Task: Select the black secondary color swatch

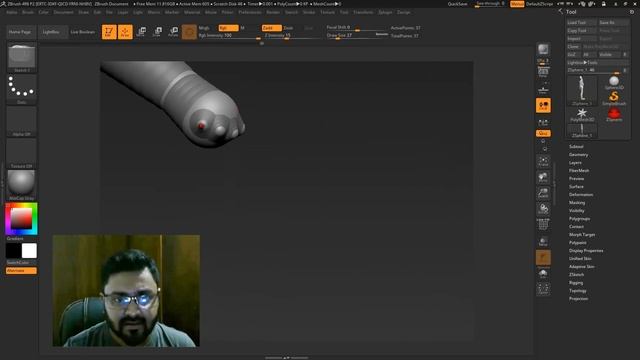Action: (x=13, y=251)
